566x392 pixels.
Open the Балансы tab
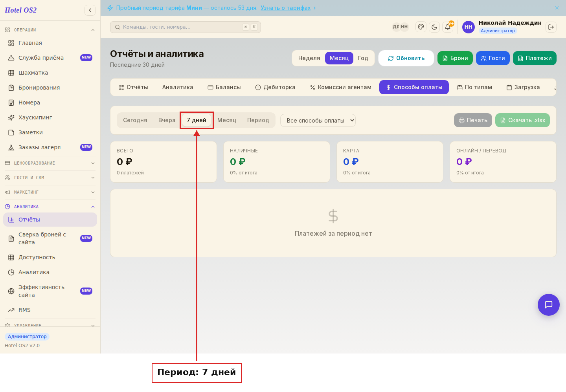[224, 87]
